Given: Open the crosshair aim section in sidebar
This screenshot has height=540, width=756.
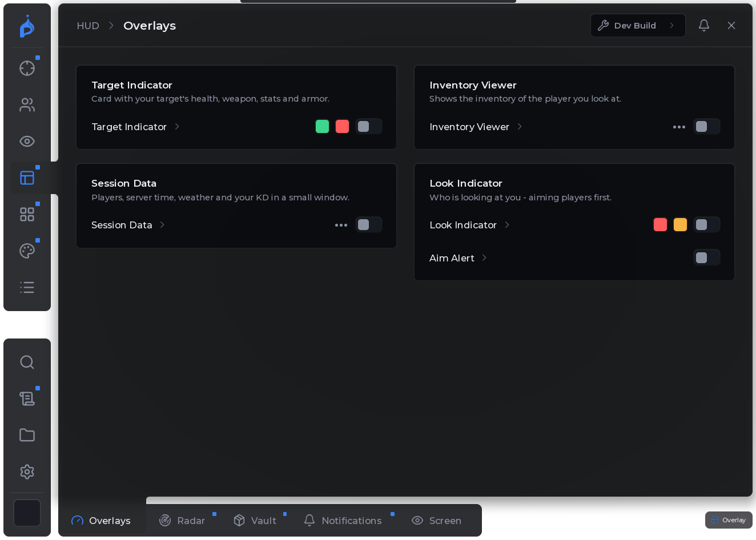Looking at the screenshot, I should click(x=27, y=68).
